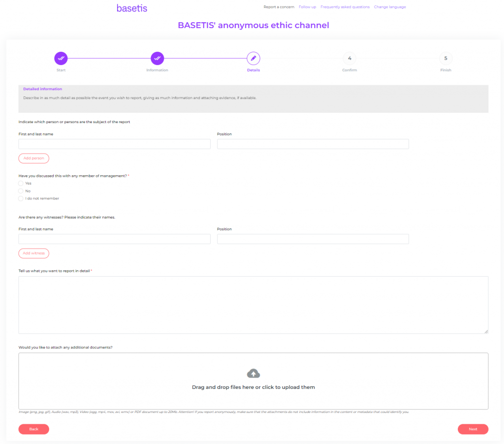The height and width of the screenshot is (444, 504).
Task: Click Change language link
Action: [x=390, y=7]
